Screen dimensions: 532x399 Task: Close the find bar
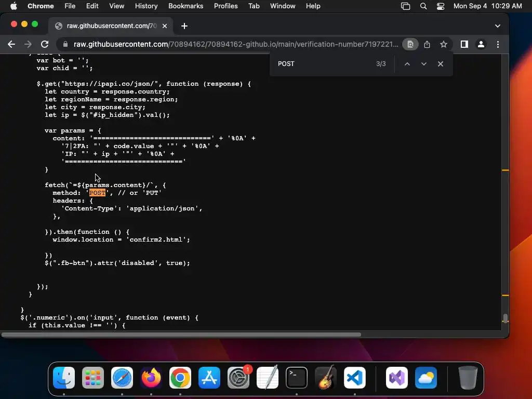[x=441, y=64]
